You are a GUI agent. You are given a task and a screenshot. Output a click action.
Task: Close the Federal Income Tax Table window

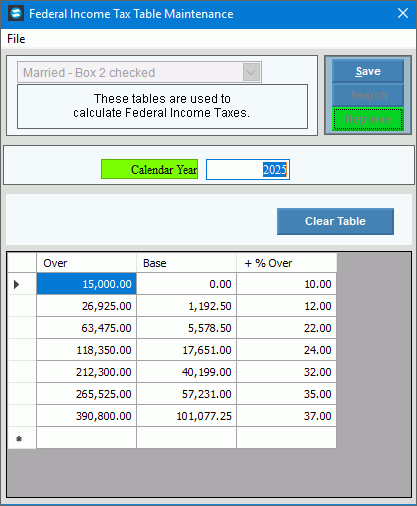click(403, 13)
